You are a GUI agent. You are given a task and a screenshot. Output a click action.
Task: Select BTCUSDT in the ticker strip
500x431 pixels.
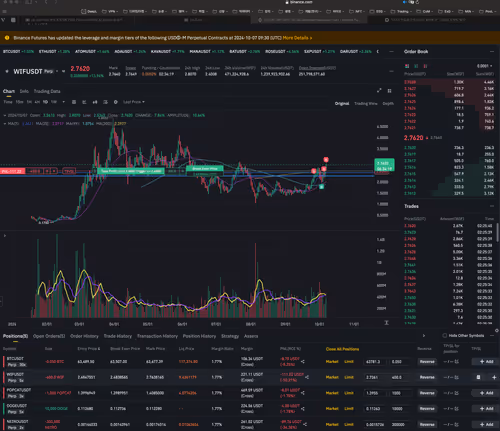click(11, 52)
